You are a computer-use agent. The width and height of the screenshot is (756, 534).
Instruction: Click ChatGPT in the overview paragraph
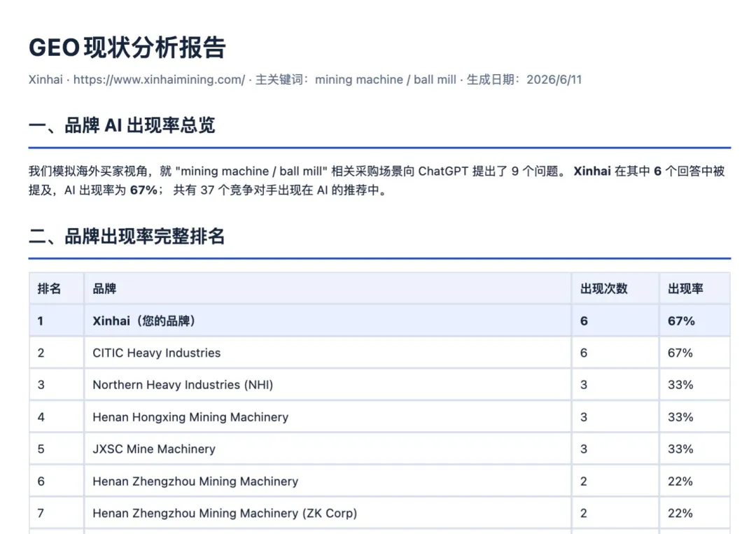pyautogui.click(x=443, y=171)
